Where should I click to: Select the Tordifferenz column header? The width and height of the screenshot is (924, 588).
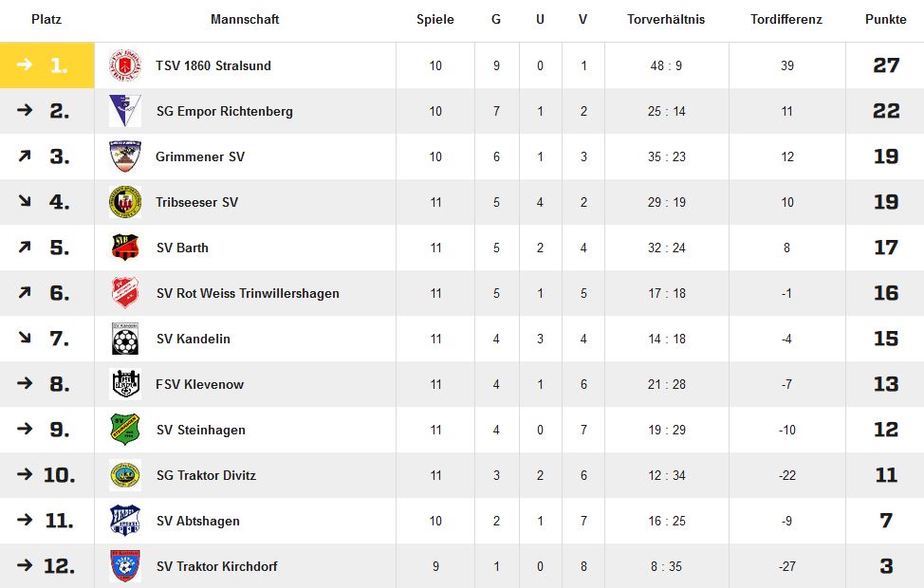pyautogui.click(x=786, y=20)
